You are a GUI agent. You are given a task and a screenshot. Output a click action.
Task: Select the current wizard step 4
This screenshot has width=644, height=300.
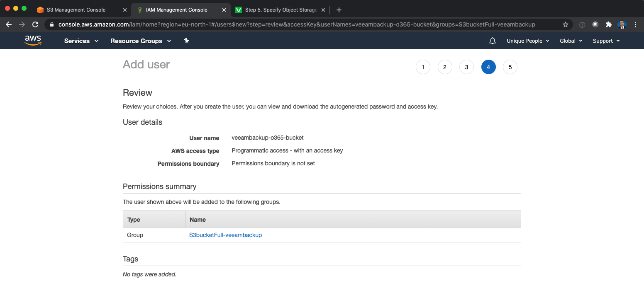click(x=488, y=67)
